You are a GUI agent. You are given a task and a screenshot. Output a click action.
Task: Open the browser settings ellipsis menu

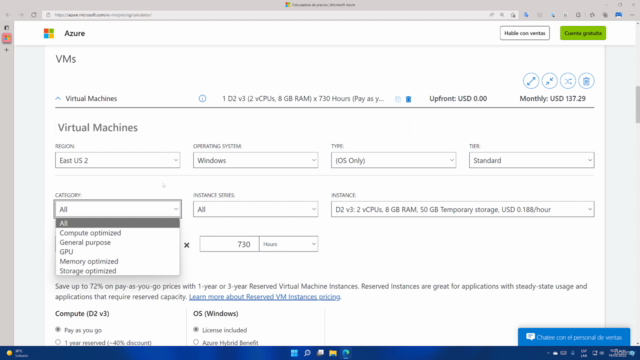pos(632,15)
